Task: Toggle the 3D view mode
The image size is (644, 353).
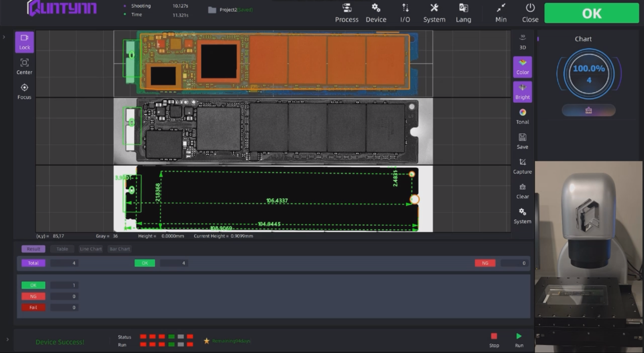Action: point(522,42)
